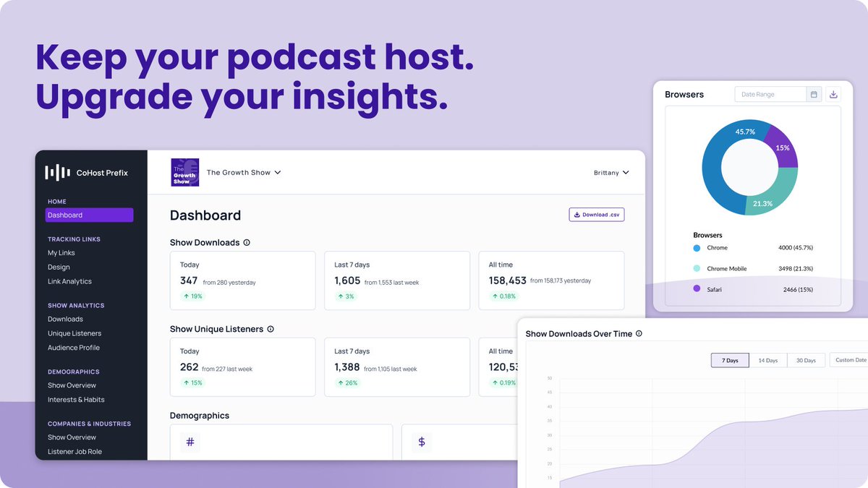Click the Show Downloads Over Time info icon
The width and height of the screenshot is (868, 488).
(x=639, y=334)
